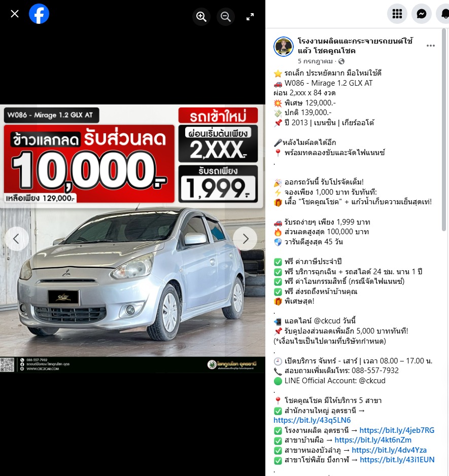Go to the previous photo

coord(17,239)
